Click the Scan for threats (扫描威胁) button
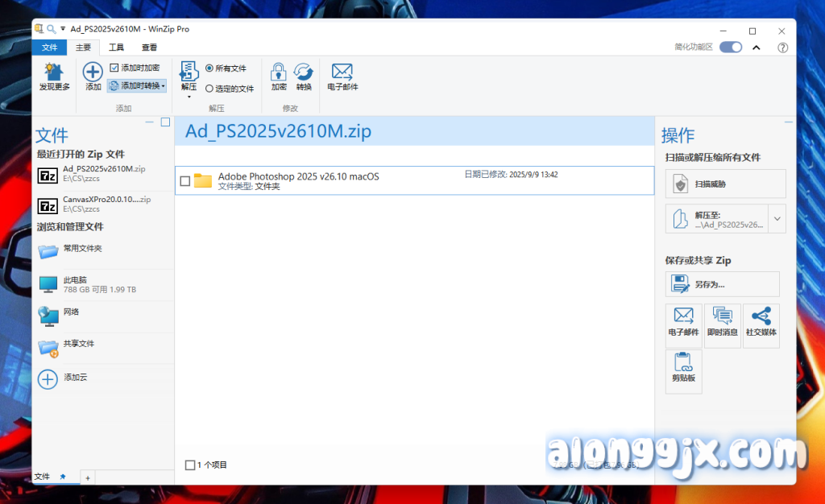The height and width of the screenshot is (504, 825). [725, 184]
